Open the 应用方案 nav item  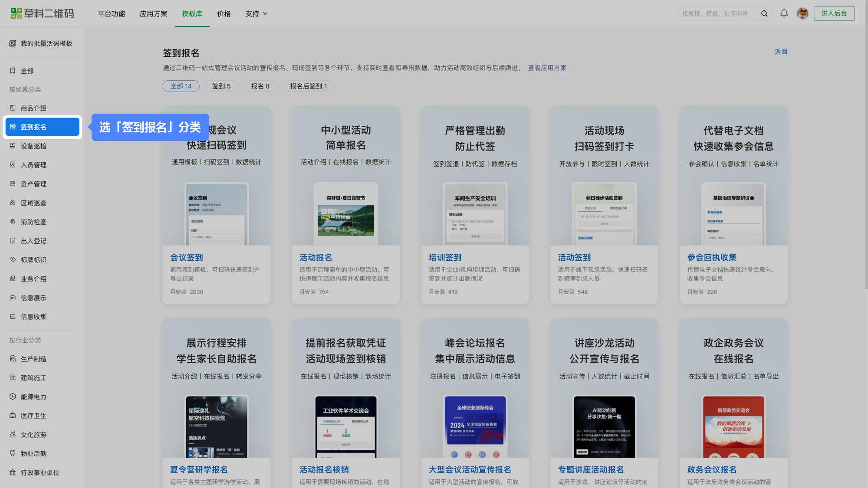coord(154,13)
